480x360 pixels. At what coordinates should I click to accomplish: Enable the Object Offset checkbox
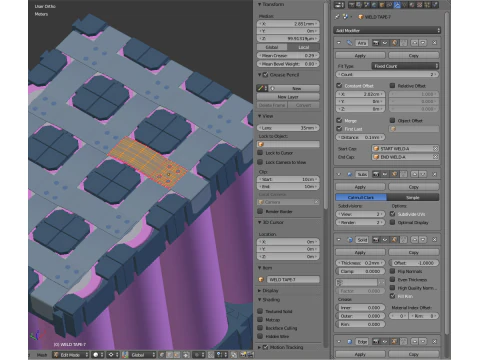click(x=392, y=120)
